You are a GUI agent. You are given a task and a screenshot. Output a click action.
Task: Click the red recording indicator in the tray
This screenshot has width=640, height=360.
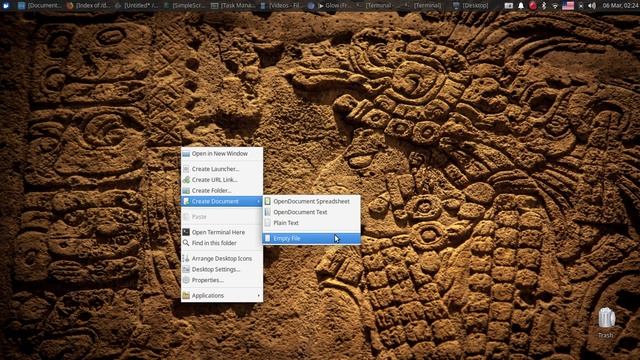[533, 6]
